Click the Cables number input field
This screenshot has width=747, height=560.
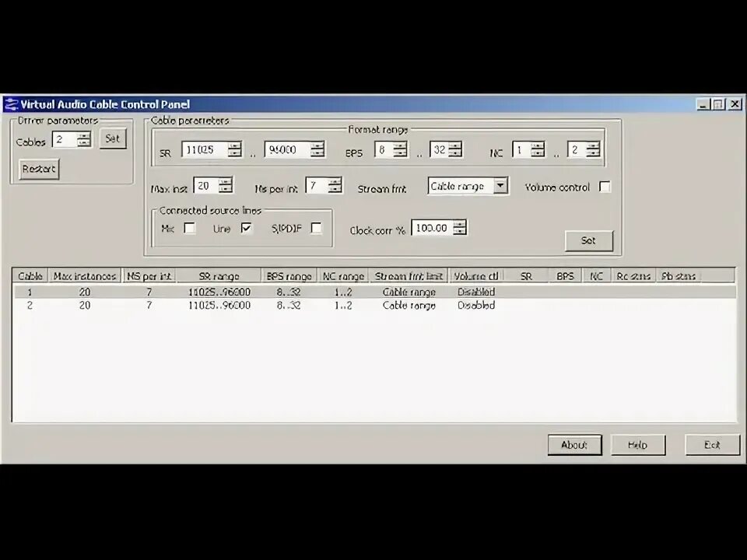click(x=65, y=139)
